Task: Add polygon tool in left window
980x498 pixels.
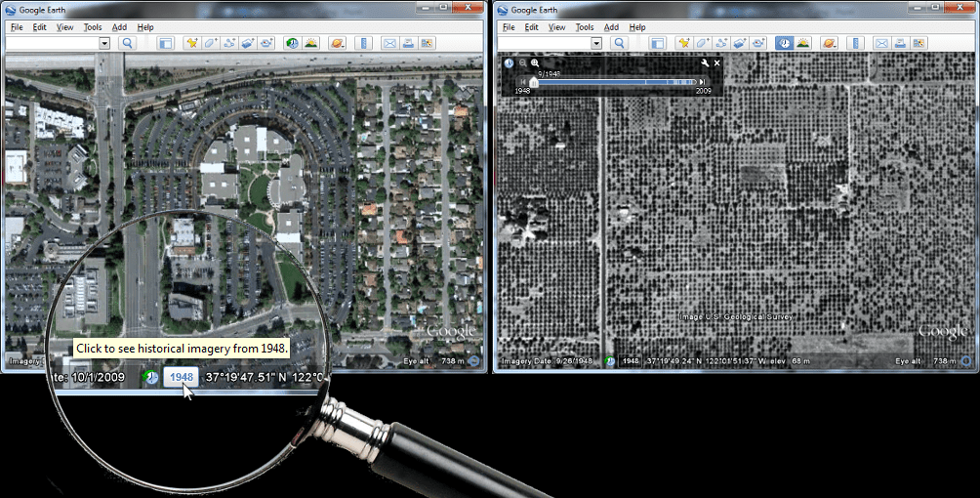Action: pyautogui.click(x=211, y=43)
